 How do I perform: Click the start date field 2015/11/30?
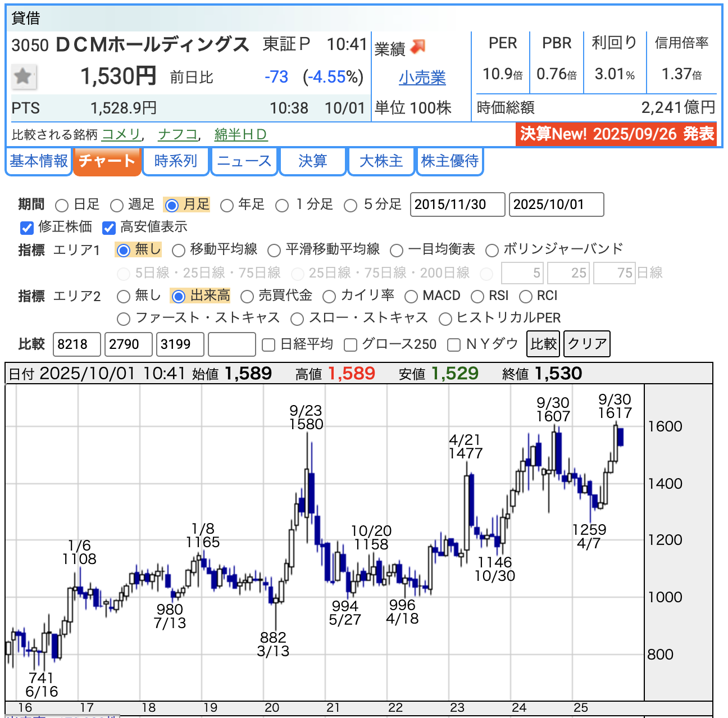pyautogui.click(x=457, y=205)
